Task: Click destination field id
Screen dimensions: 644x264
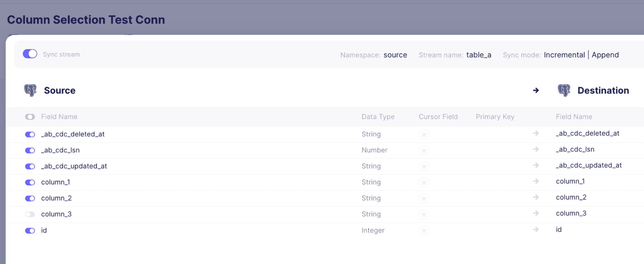Action: tap(559, 230)
